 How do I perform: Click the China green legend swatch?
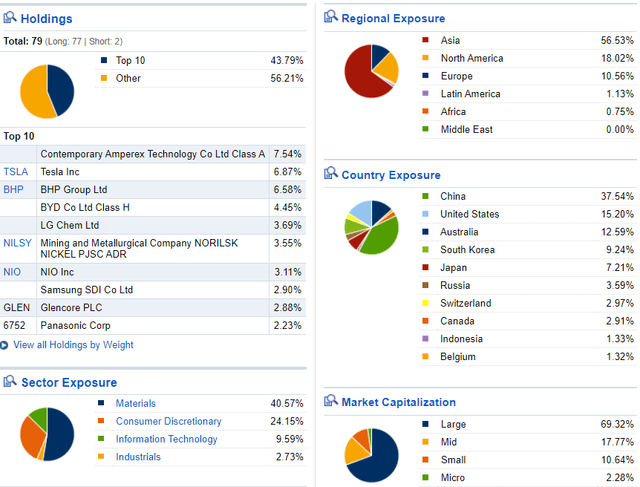click(x=425, y=196)
